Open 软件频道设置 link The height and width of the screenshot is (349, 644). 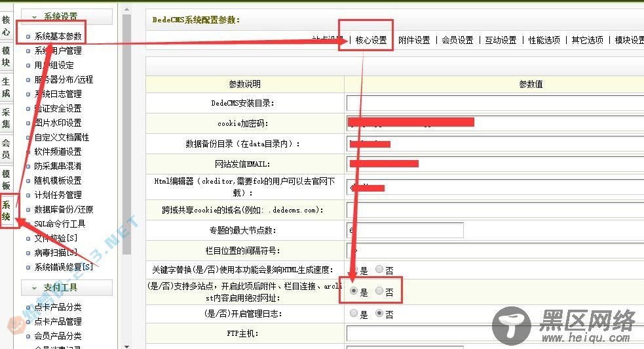point(58,152)
